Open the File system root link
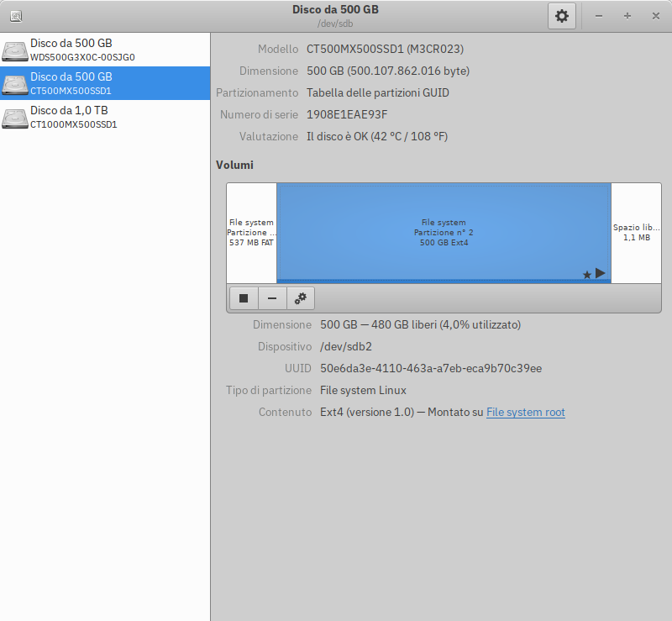 tap(526, 412)
